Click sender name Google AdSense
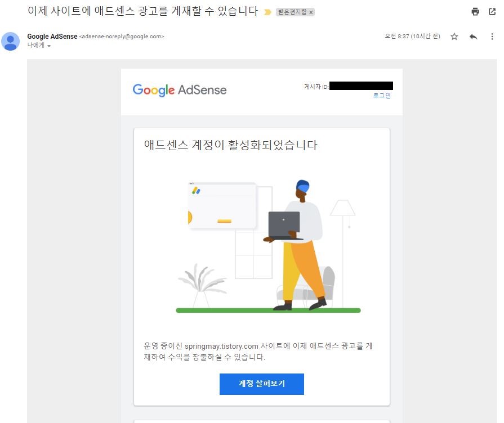Viewport: 504px width, 423px height. (x=52, y=37)
